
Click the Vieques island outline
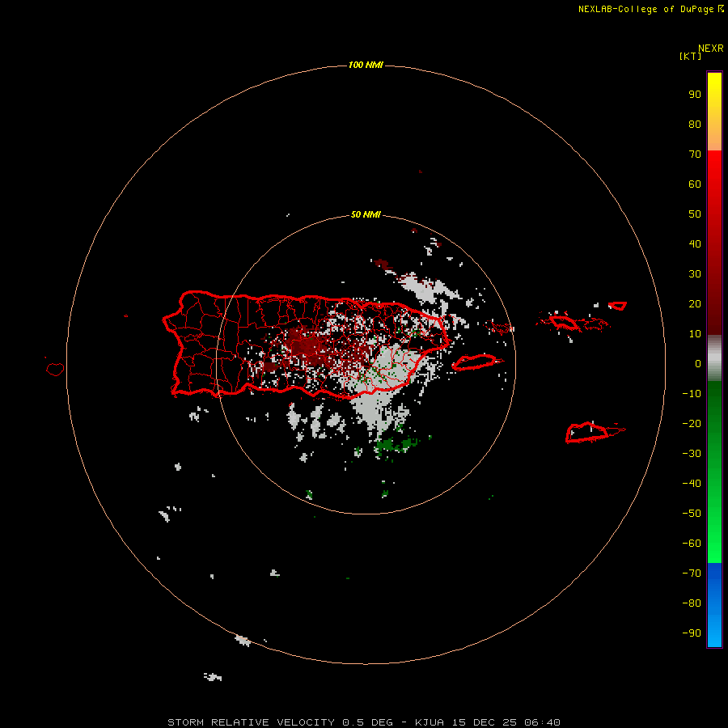(x=474, y=362)
